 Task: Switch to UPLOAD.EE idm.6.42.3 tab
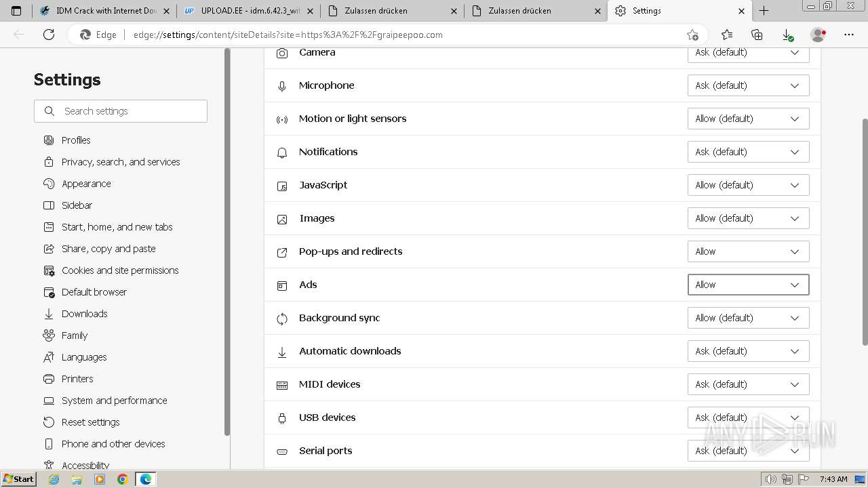pyautogui.click(x=248, y=11)
